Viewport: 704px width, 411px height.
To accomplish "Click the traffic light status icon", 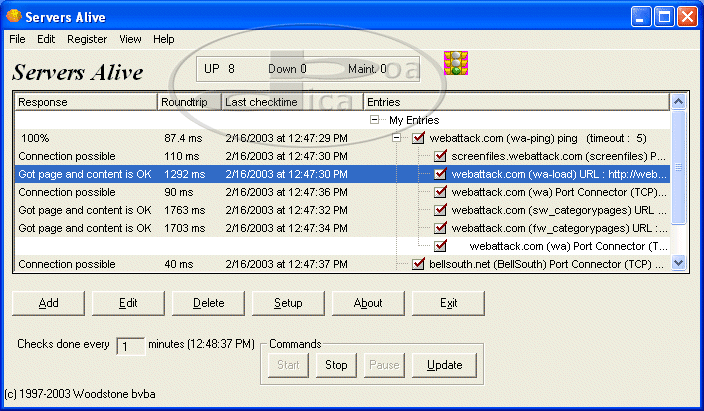I will pos(456,65).
